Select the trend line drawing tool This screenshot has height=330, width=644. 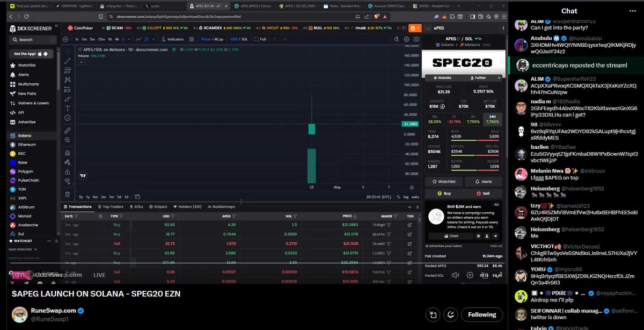click(67, 61)
